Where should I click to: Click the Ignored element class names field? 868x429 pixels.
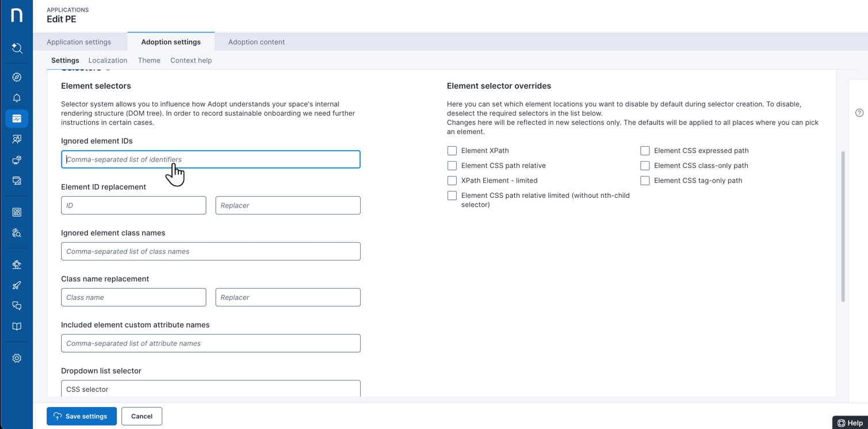click(211, 251)
